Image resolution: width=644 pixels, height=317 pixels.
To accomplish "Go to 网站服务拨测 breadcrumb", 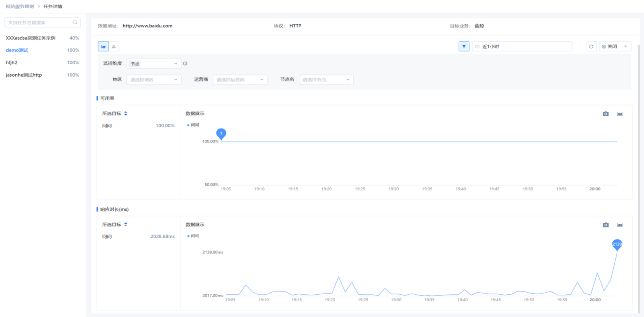I will (20, 6).
